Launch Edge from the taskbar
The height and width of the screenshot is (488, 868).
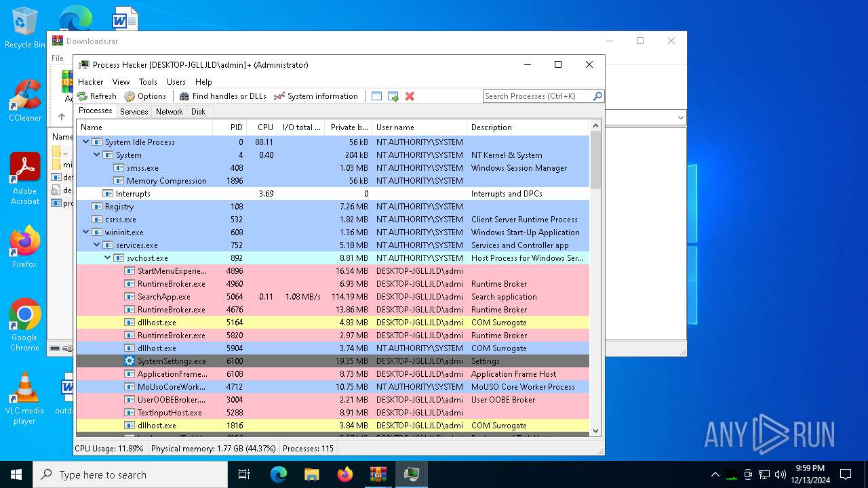(x=279, y=474)
